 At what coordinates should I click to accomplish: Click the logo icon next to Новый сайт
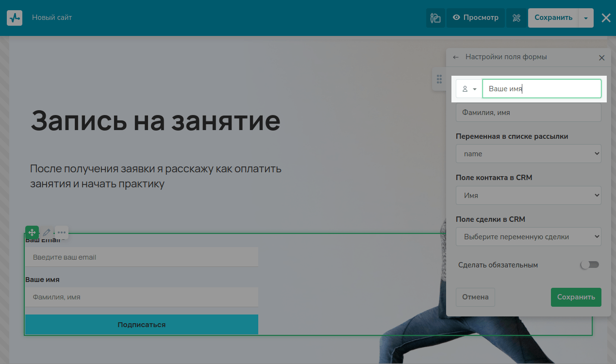point(15,18)
